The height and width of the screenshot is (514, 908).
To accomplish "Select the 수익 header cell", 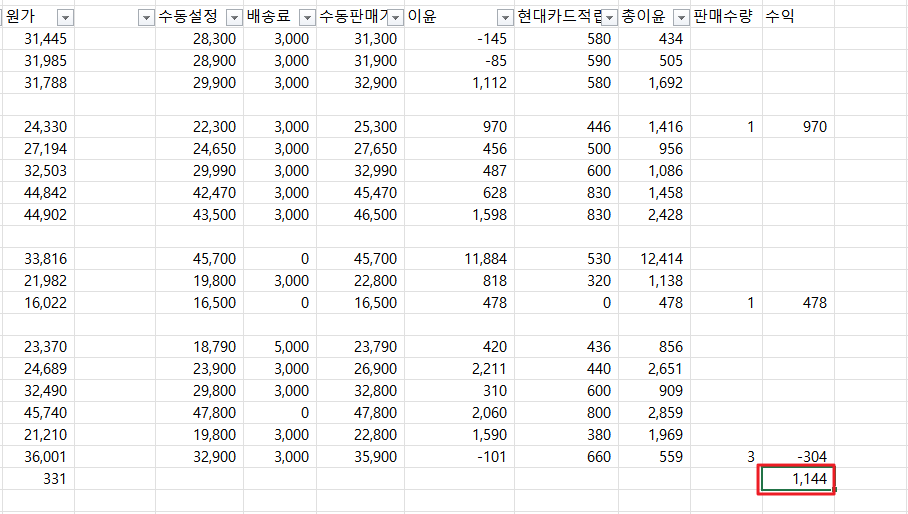I will (798, 17).
